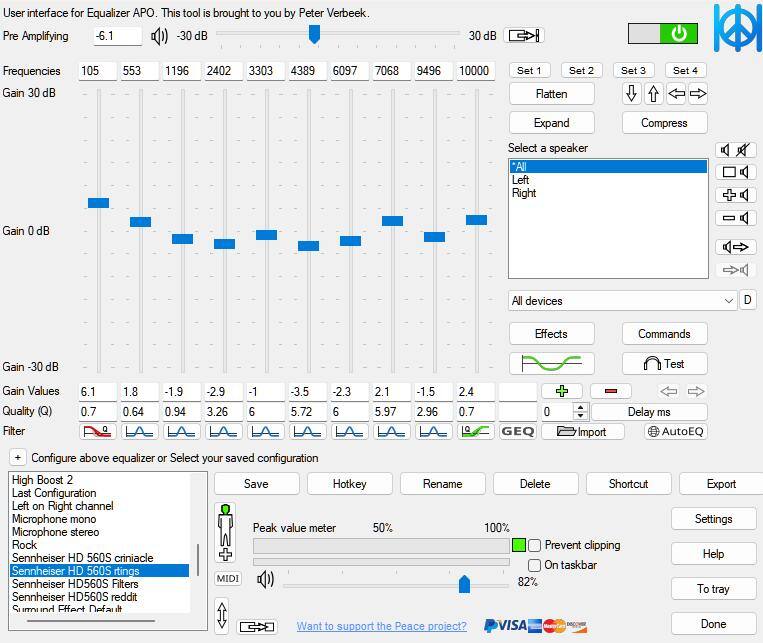
Task: Open the All devices dropdown
Action: pos(622,301)
